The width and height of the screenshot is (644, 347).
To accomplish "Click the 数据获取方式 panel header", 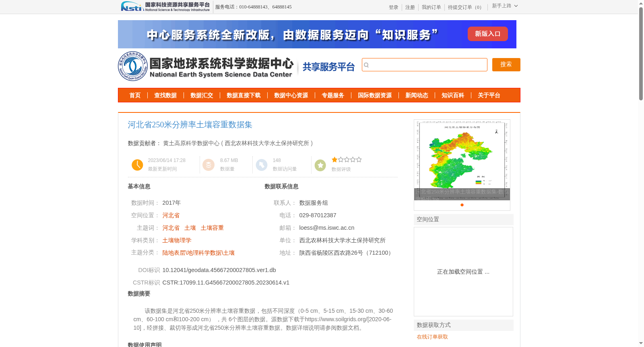I will click(464, 325).
